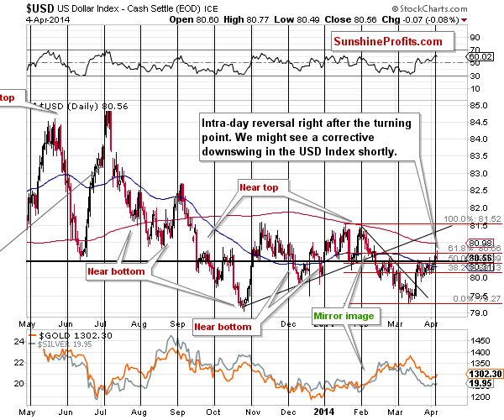Click the 'Low 80.49' value
The image size is (504, 420).
(x=297, y=19)
